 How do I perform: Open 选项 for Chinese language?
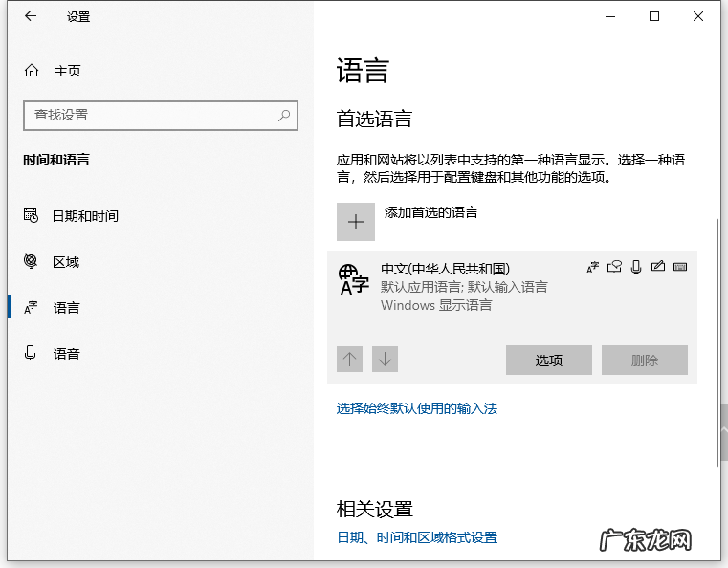pyautogui.click(x=549, y=360)
